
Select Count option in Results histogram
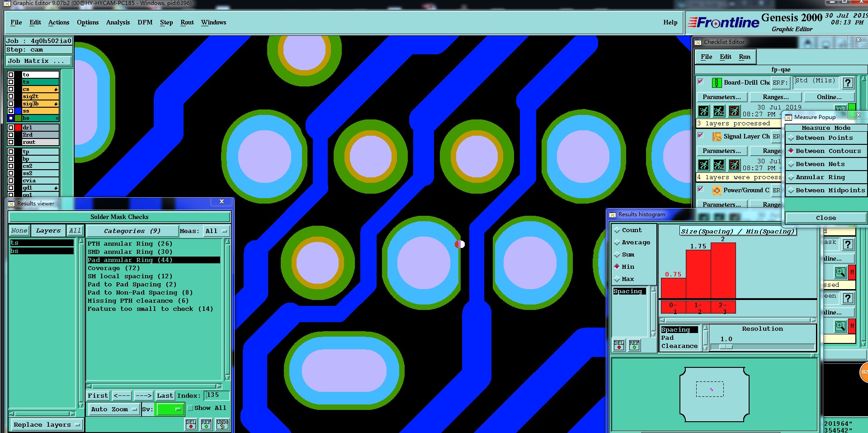click(x=628, y=230)
